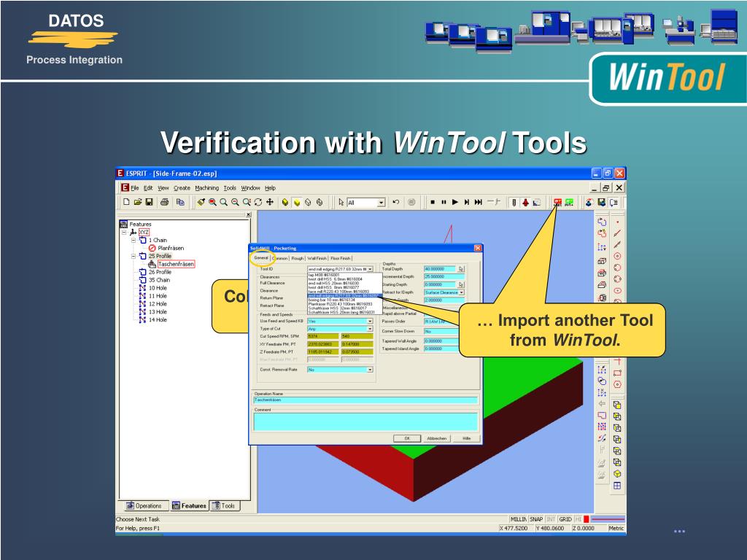This screenshot has height=560, width=747.
Task: Open the Retract for IDepth dropdown
Action: [462, 292]
